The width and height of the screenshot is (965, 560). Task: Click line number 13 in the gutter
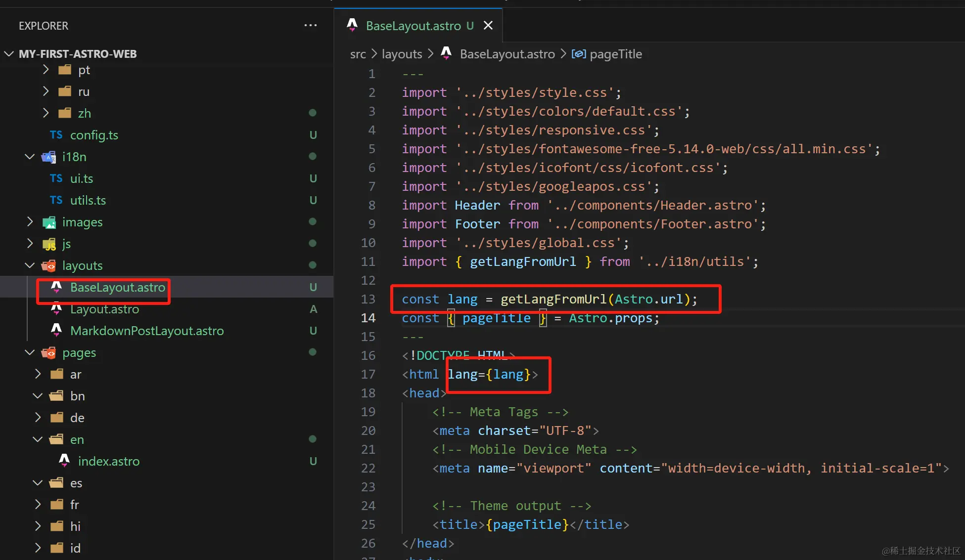click(368, 299)
